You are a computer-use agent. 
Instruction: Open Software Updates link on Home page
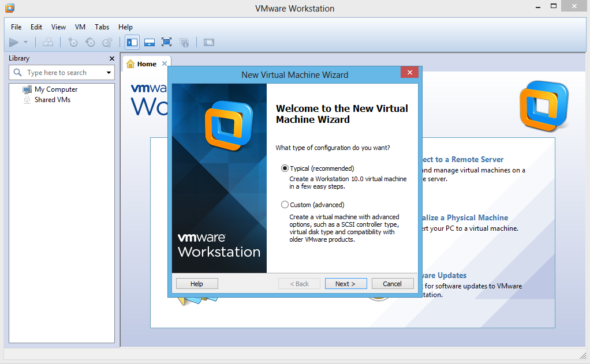click(x=445, y=275)
